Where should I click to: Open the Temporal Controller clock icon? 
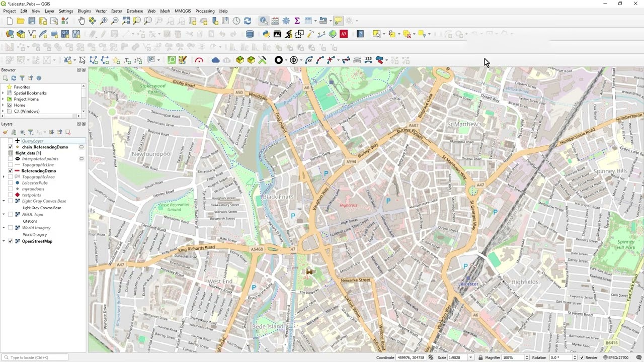(x=236, y=21)
